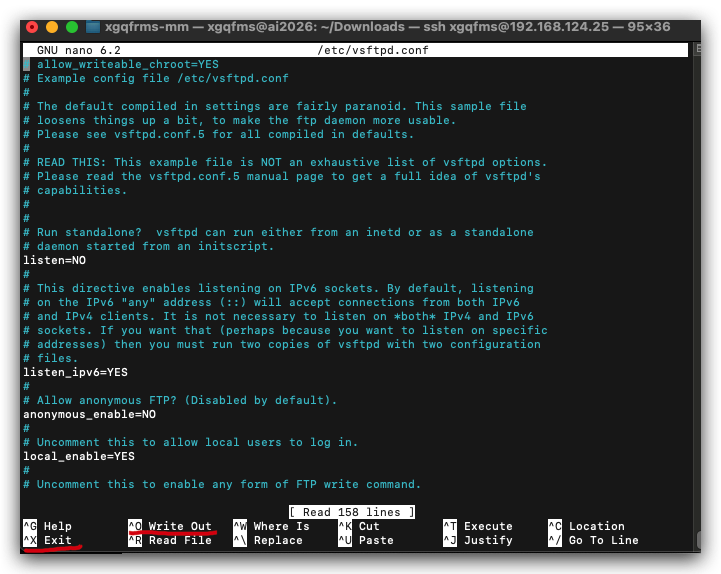This screenshot has width=721, height=574.
Task: Click the folder icon in the title bar
Action: pyautogui.click(x=93, y=27)
